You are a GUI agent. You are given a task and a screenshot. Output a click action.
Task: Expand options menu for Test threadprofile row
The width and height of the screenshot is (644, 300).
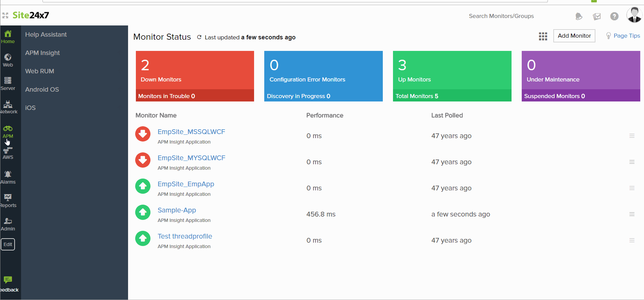click(632, 240)
